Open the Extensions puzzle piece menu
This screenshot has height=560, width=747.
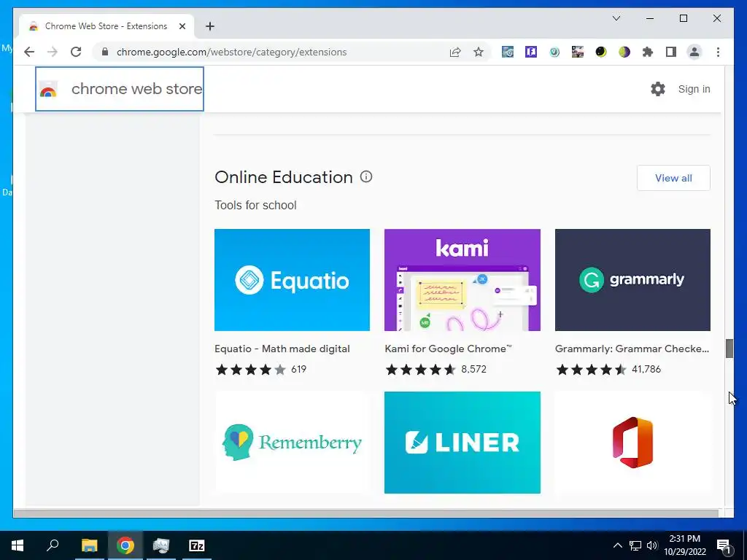tap(648, 52)
